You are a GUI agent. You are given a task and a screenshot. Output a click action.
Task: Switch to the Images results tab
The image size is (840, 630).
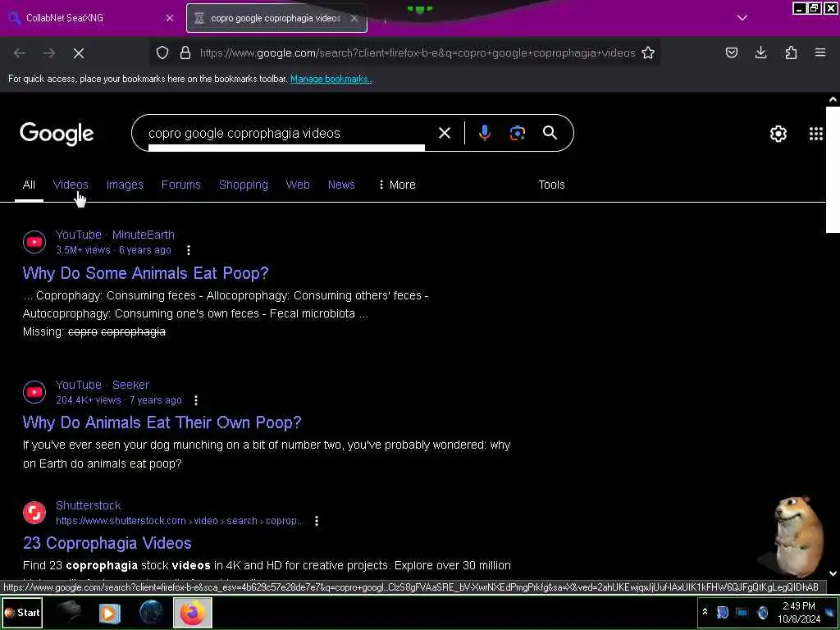click(x=125, y=185)
